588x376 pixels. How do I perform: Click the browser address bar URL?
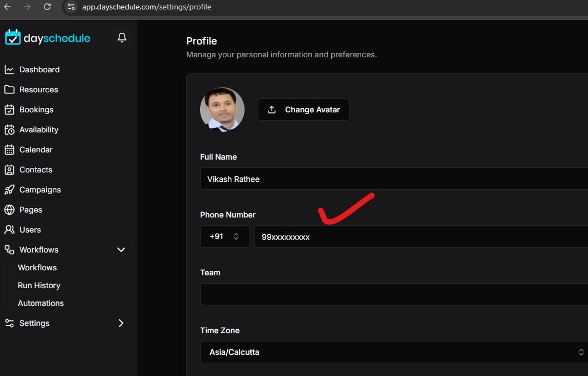tap(147, 7)
